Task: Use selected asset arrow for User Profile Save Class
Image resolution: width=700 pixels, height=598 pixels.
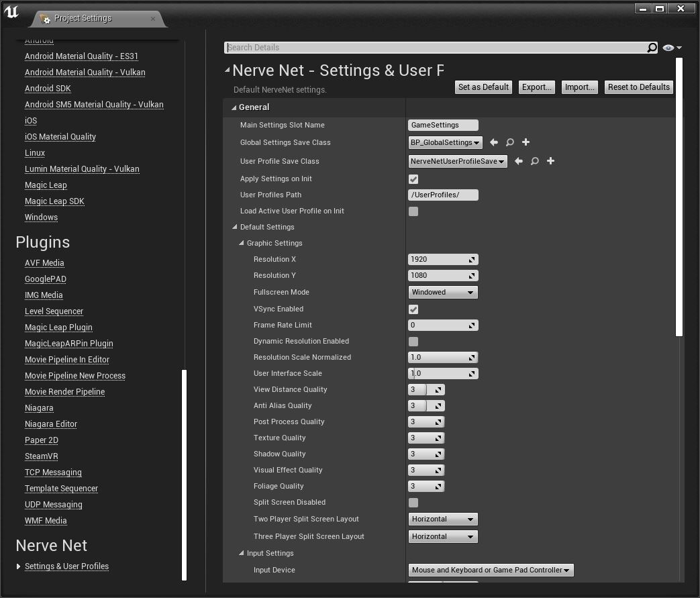Action: tap(519, 161)
